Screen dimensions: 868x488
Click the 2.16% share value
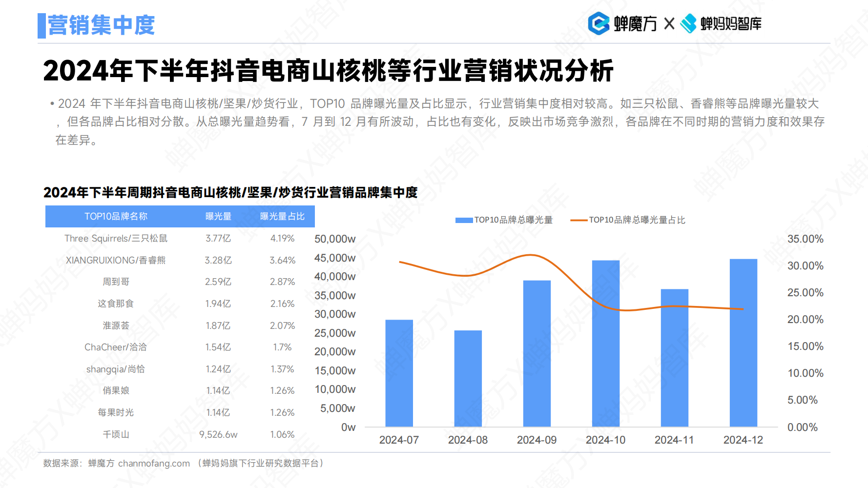(282, 304)
